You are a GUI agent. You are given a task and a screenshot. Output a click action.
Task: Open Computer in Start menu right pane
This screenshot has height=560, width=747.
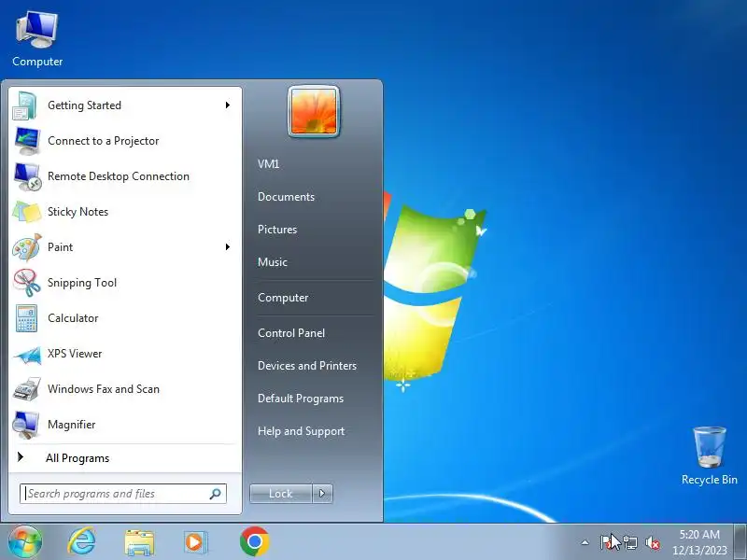click(x=283, y=298)
